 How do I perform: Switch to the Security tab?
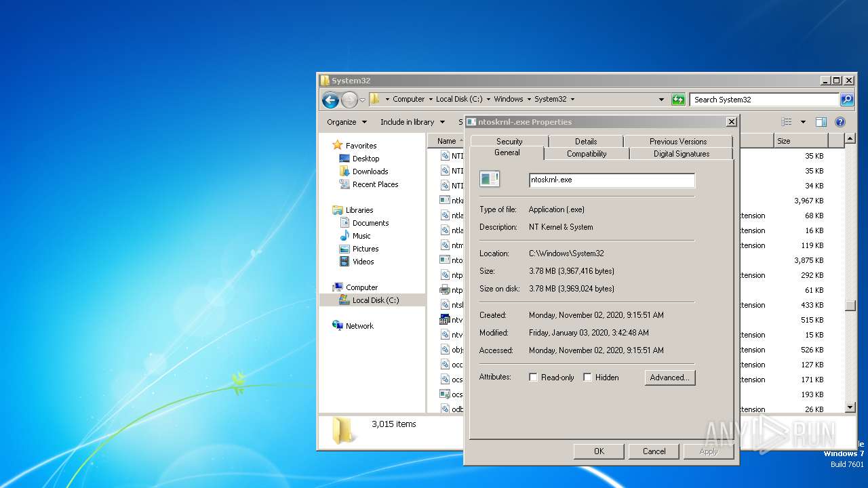tap(509, 142)
